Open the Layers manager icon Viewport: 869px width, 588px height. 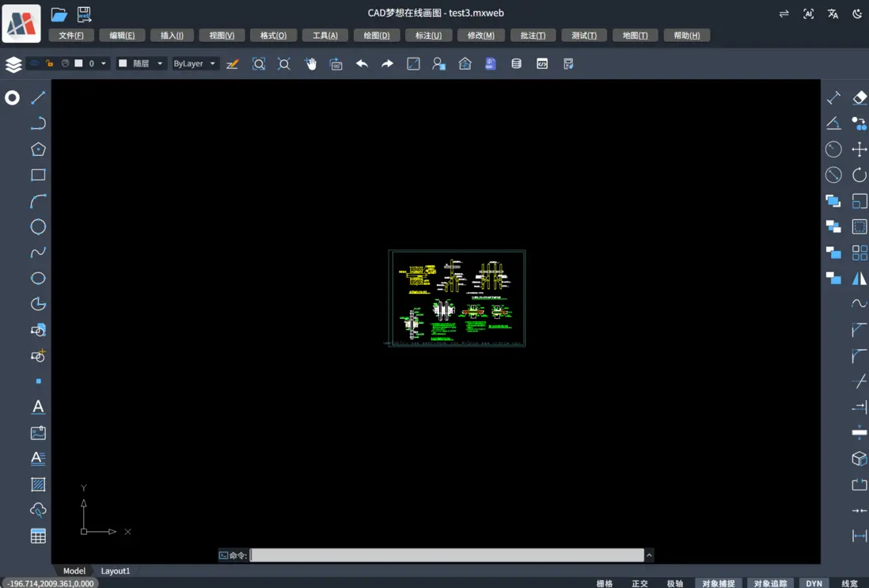(x=13, y=64)
